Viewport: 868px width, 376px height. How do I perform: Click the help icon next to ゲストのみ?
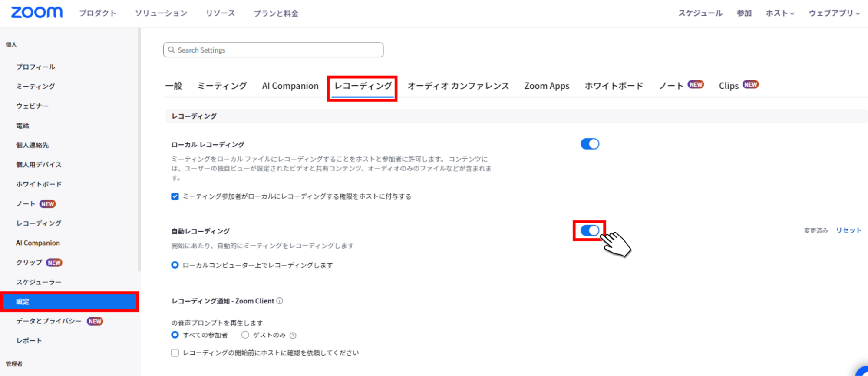[293, 336]
